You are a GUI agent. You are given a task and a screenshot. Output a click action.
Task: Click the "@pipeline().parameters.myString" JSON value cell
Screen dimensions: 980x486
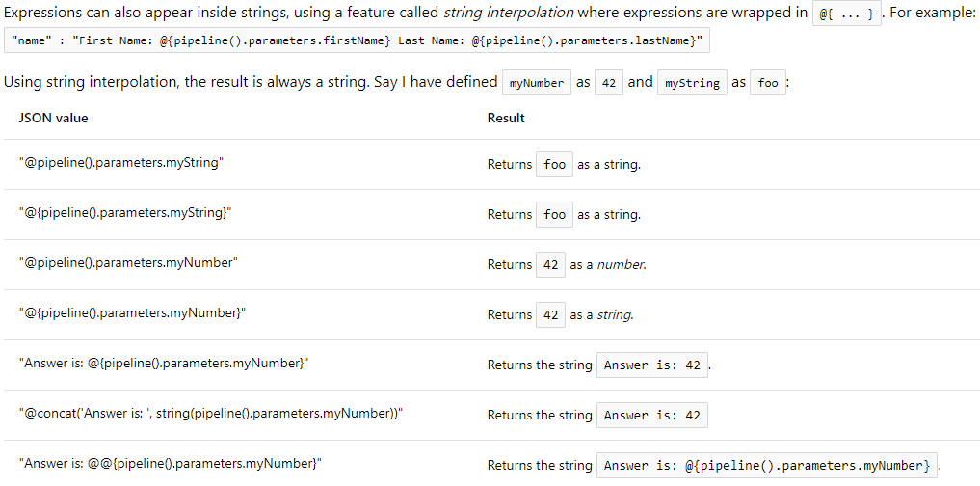[x=120, y=163]
